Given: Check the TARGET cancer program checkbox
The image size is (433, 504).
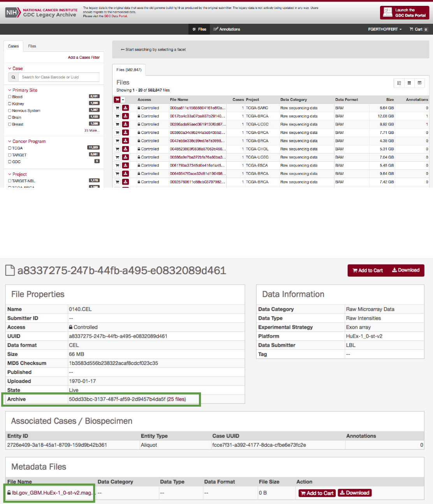Looking at the screenshot, I should tap(10, 155).
